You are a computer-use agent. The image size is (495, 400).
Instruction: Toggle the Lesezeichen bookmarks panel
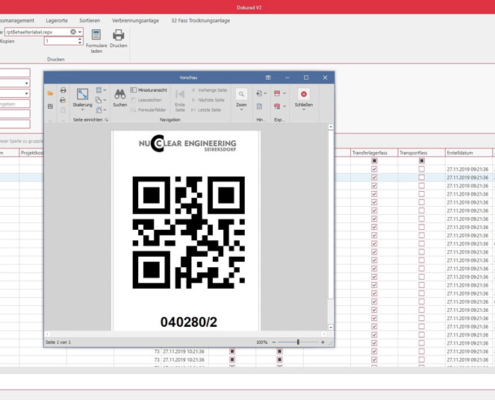(146, 100)
